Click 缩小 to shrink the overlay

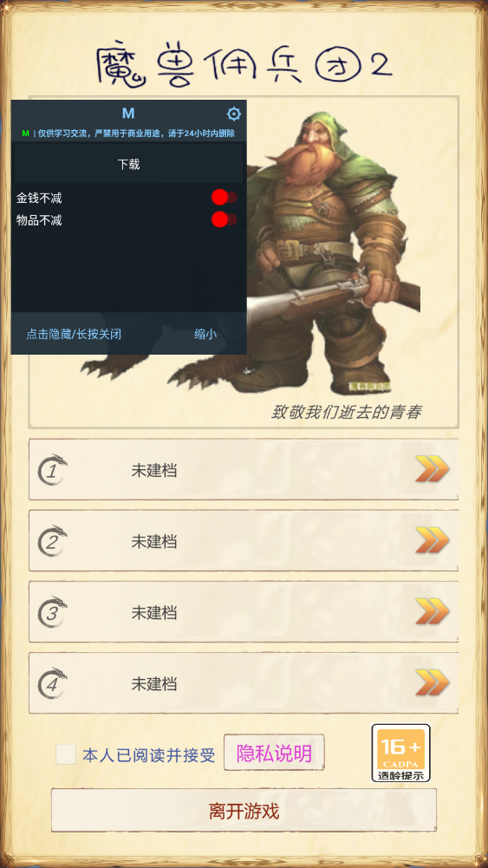(205, 334)
